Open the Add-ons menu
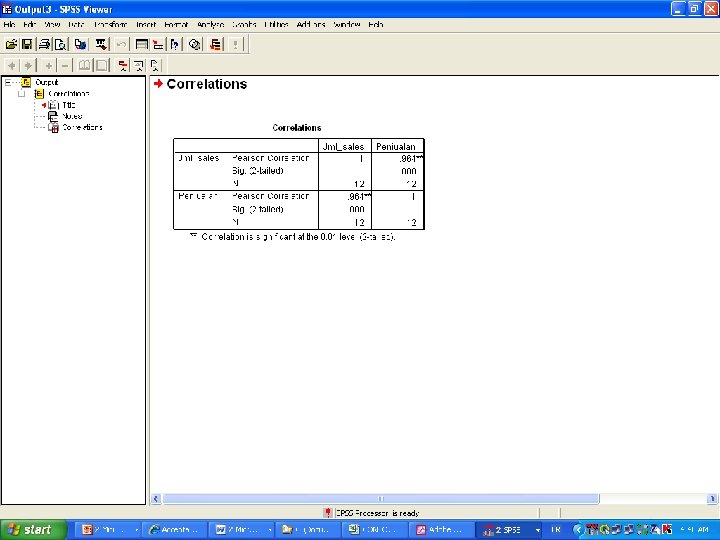 click(311, 24)
